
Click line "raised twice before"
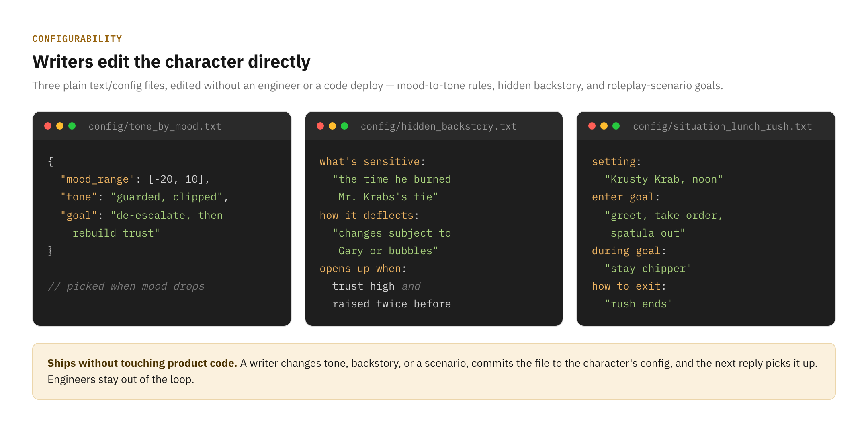(x=391, y=304)
